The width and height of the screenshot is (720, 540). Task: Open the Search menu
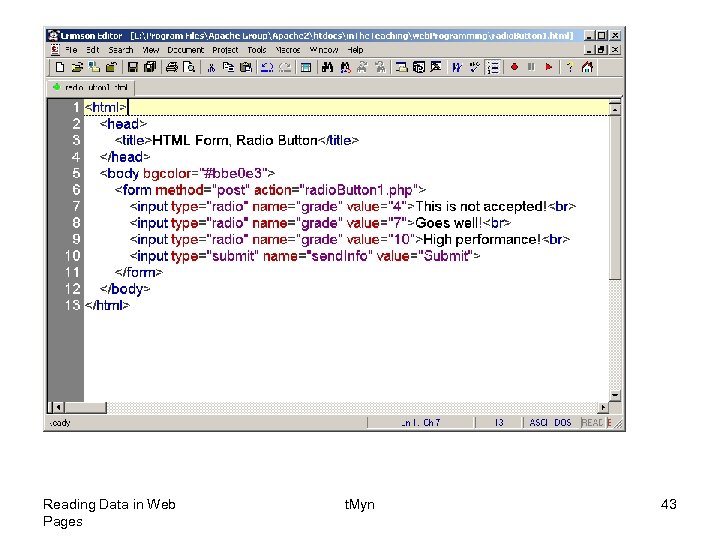tap(120, 50)
